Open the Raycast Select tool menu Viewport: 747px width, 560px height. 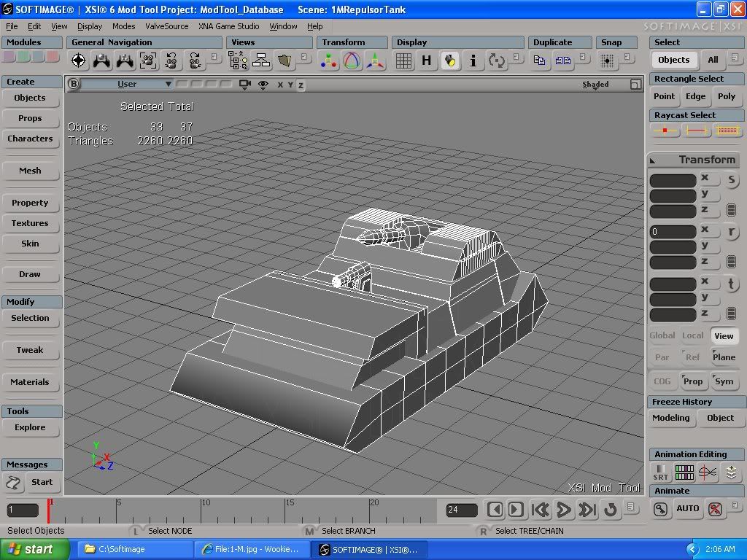[696, 114]
